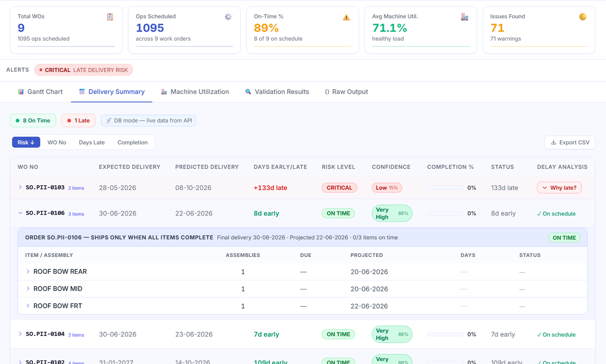Click the plug icon in DB mode badge
The height and width of the screenshot is (364, 606).
108,120
